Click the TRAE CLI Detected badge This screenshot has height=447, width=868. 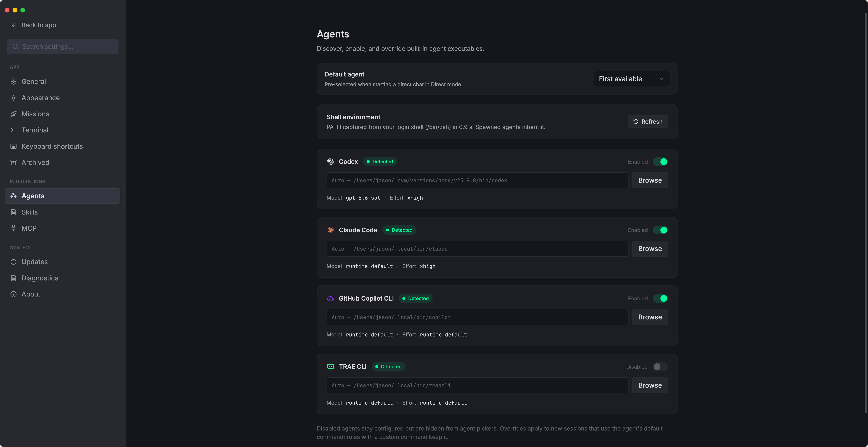tap(388, 367)
